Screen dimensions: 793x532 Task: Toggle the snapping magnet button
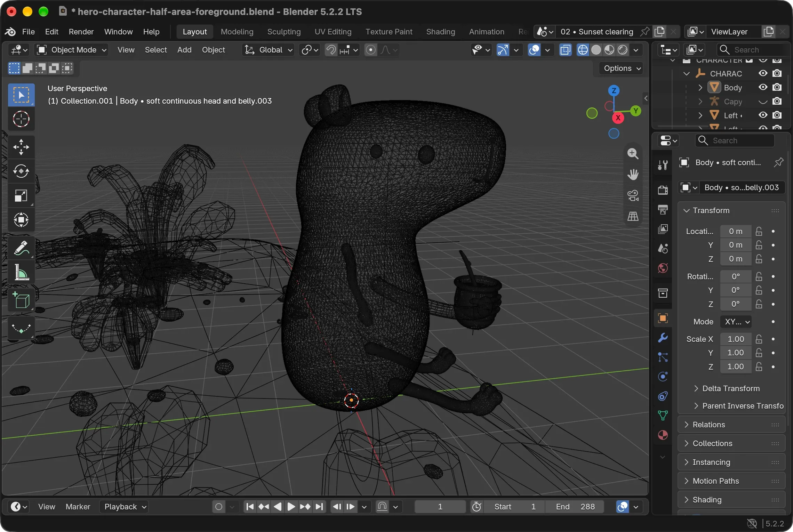[x=331, y=50]
